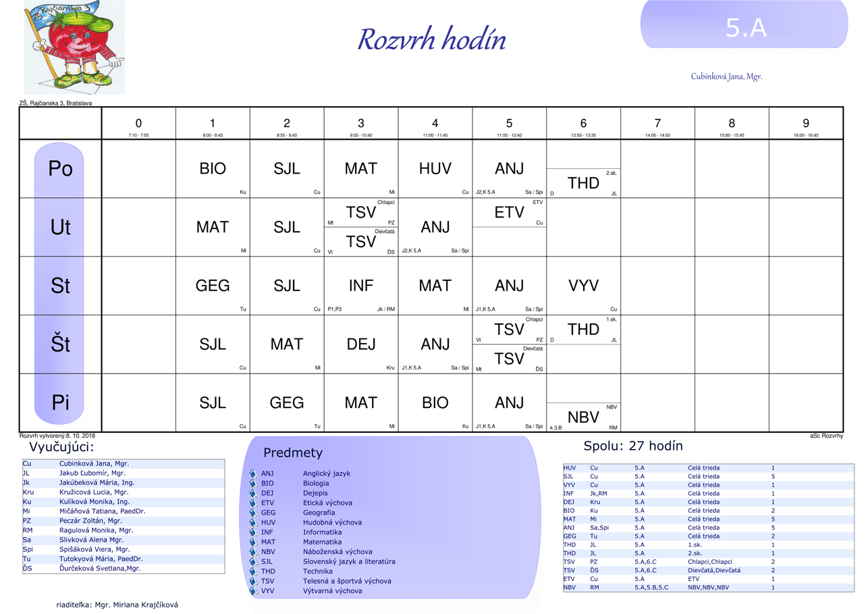Image resolution: width=868 pixels, height=614 pixels.
Task: Select the Po day label
Action: 60,168
